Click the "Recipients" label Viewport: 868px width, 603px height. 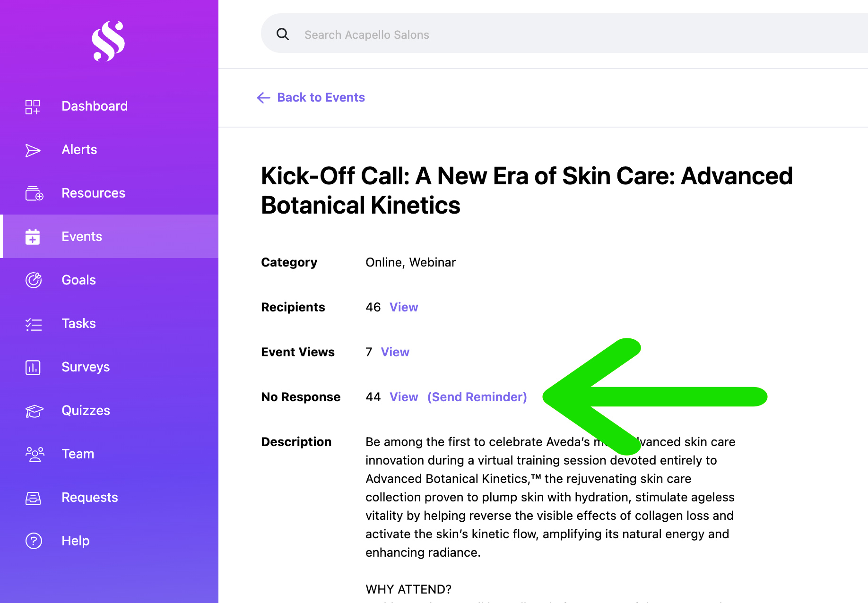click(293, 307)
